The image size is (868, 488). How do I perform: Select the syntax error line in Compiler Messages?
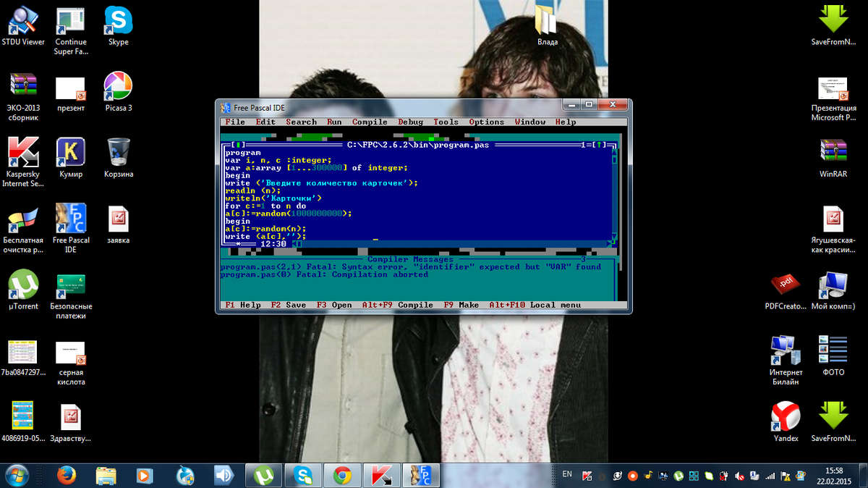coord(411,267)
